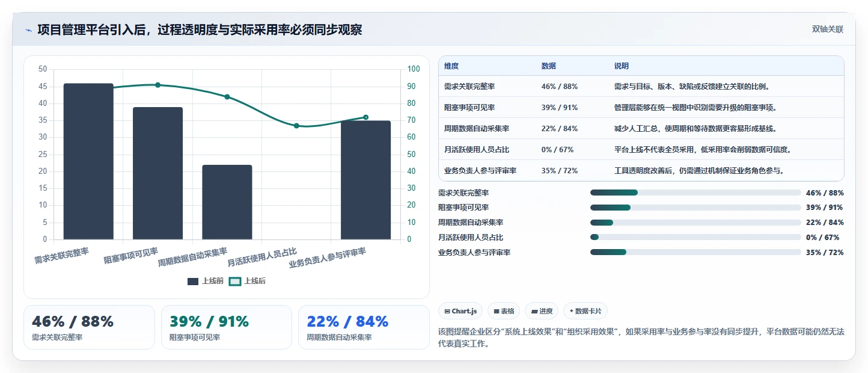Click the 说明 table column header
Image resolution: width=868 pixels, height=373 pixels.
tap(622, 66)
